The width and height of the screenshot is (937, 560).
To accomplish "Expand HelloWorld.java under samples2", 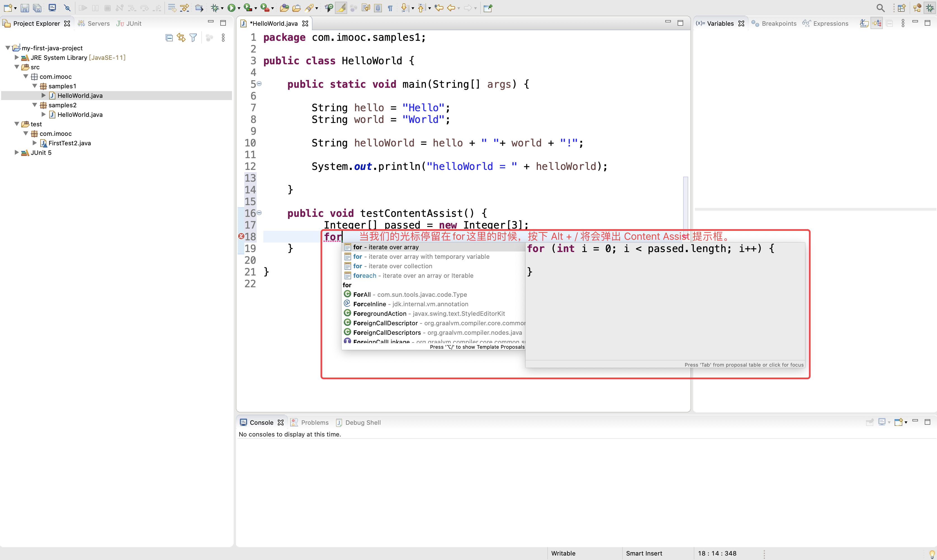I will tap(43, 114).
